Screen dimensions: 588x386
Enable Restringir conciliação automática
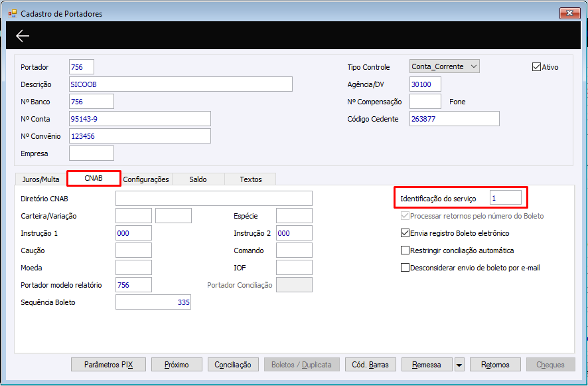pos(405,250)
